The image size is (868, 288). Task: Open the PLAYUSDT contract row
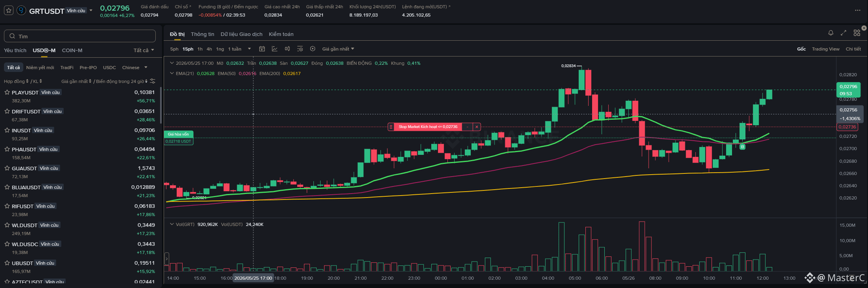pos(80,96)
